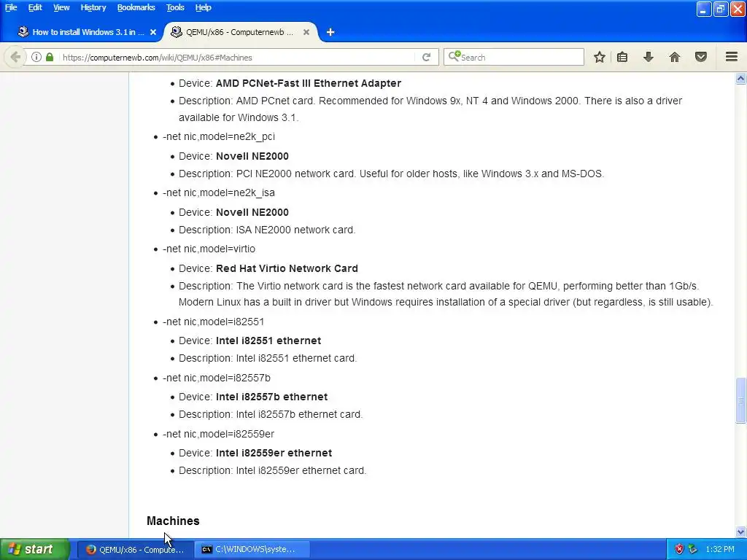Open the History menu

point(93,7)
